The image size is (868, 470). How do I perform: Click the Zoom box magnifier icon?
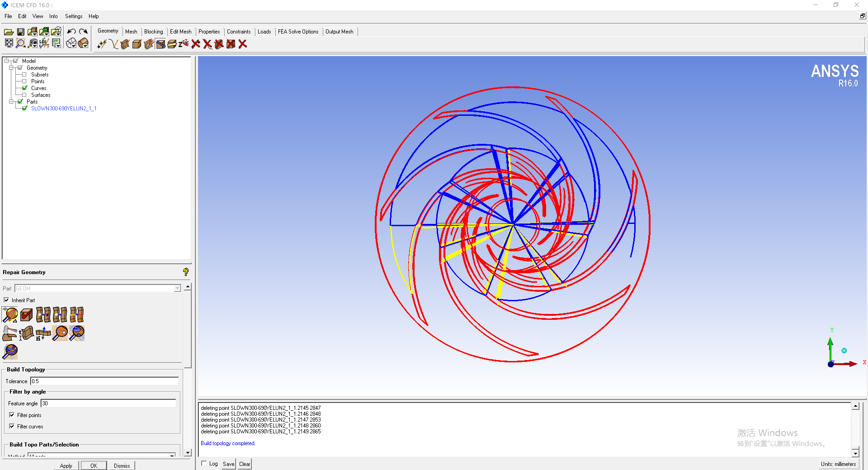21,43
